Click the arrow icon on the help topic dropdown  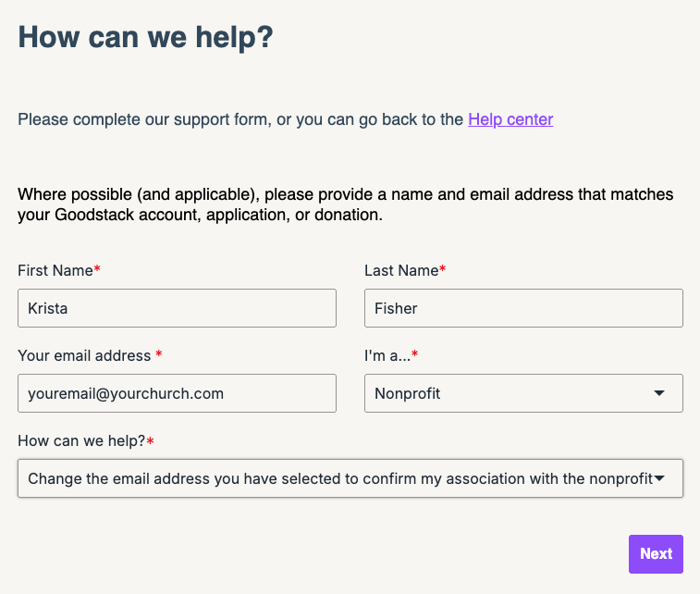click(660, 478)
